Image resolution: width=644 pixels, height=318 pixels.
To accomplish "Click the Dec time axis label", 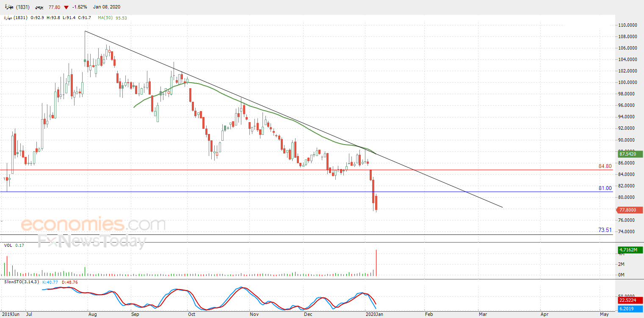I will [x=308, y=315].
